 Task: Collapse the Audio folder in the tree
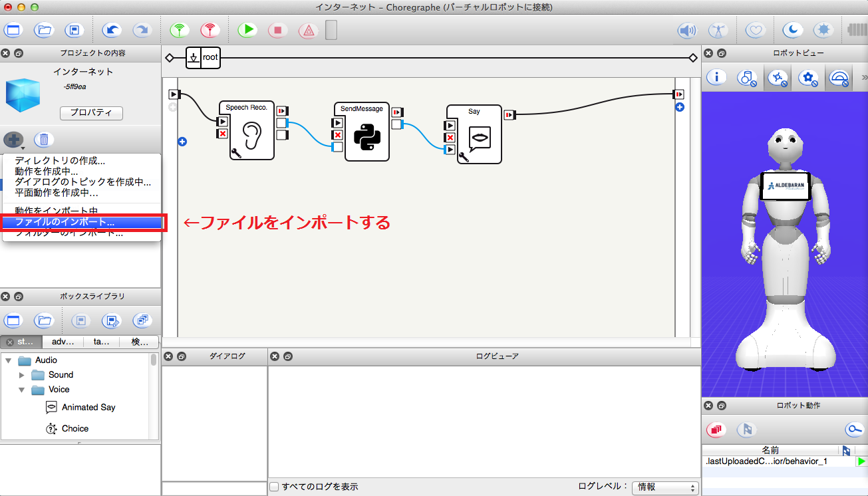point(9,360)
